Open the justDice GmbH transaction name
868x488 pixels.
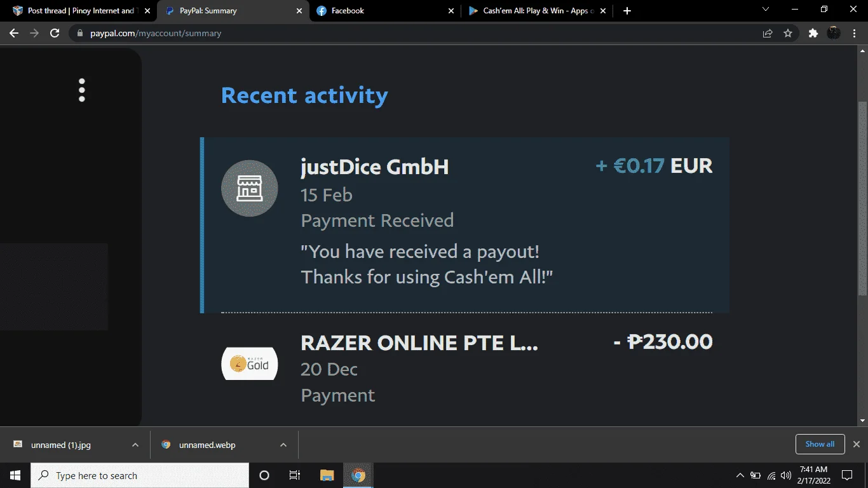tap(375, 167)
